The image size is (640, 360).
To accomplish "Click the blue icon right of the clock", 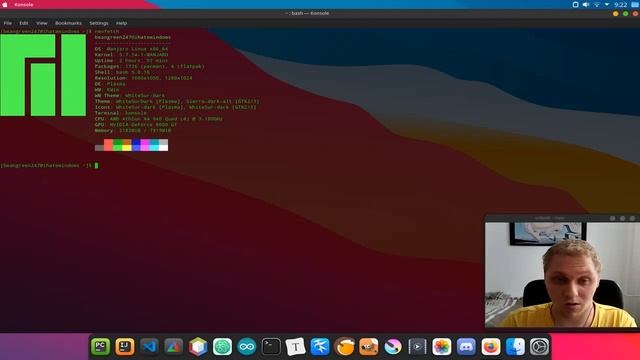I will pos(635,4).
